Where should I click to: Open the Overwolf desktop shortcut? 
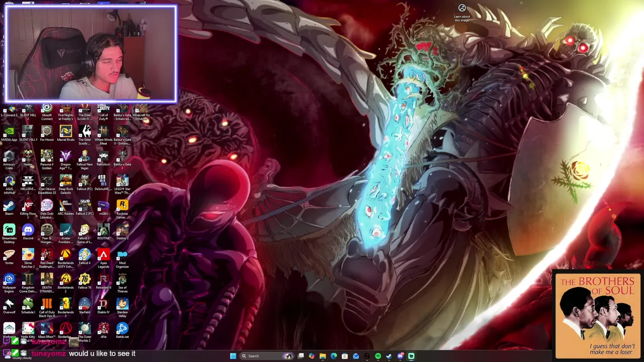(x=9, y=306)
